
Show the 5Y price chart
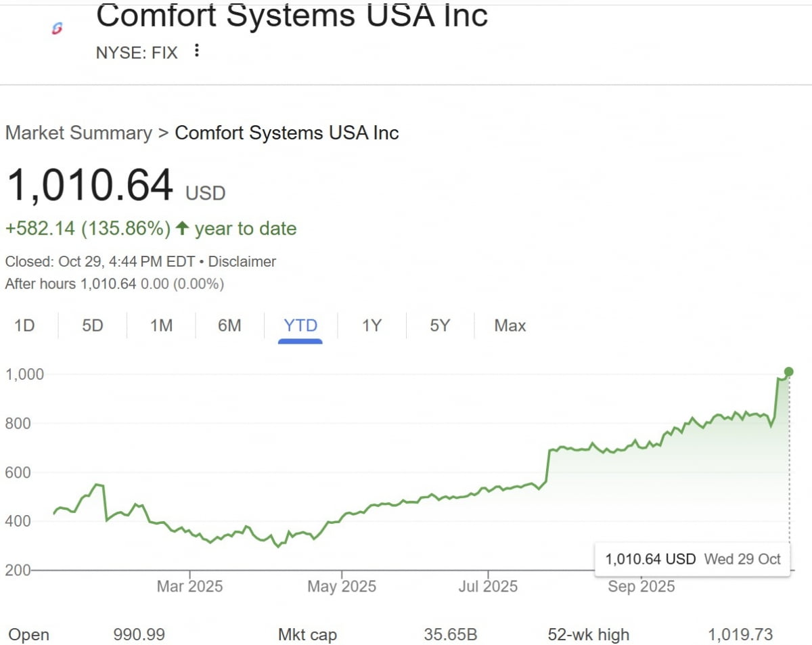pyautogui.click(x=440, y=326)
